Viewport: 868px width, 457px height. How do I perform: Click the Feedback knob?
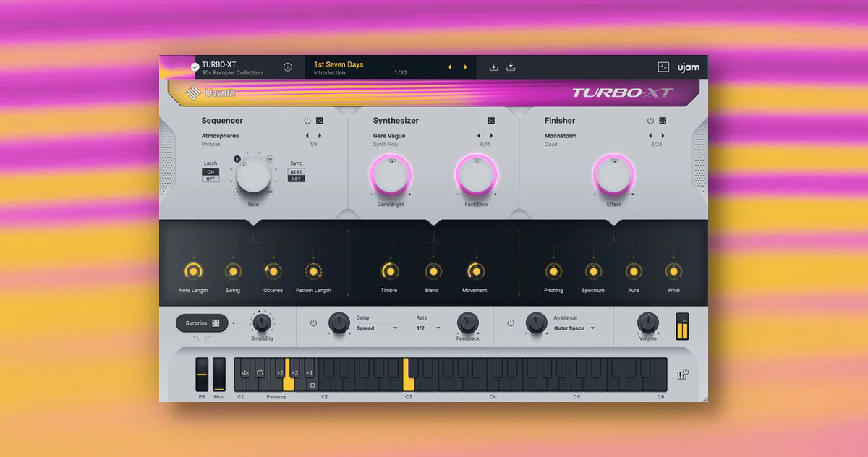pyautogui.click(x=468, y=323)
